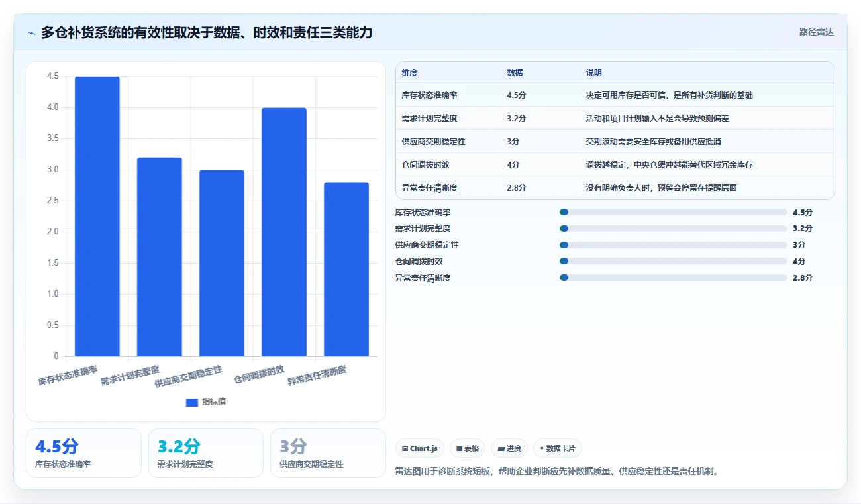This screenshot has height=504, width=861.
Task: Open the 3.2分 需求计划完整度 data card
Action: [206, 453]
